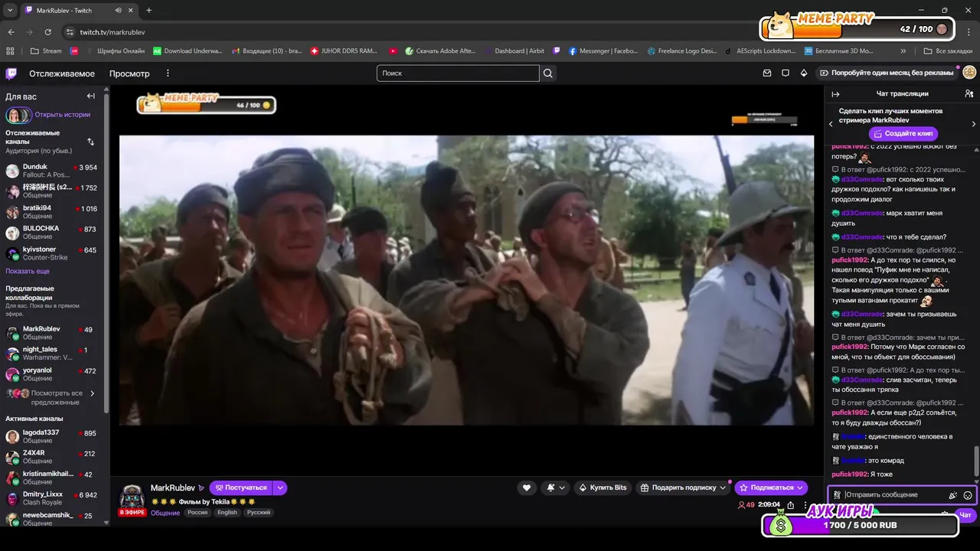The height and width of the screenshot is (551, 980).
Task: Click the Русский stream tag
Action: tap(259, 513)
